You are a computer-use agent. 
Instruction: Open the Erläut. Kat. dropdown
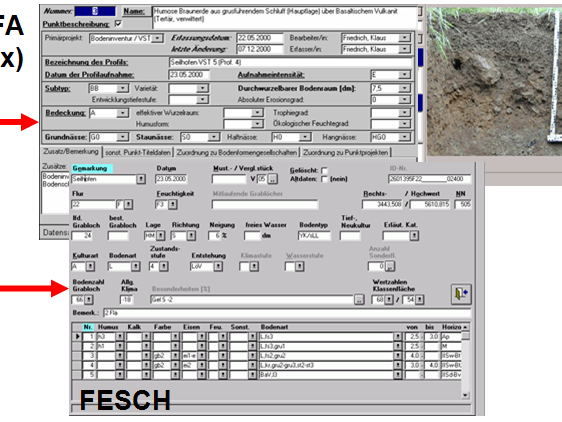(414, 236)
